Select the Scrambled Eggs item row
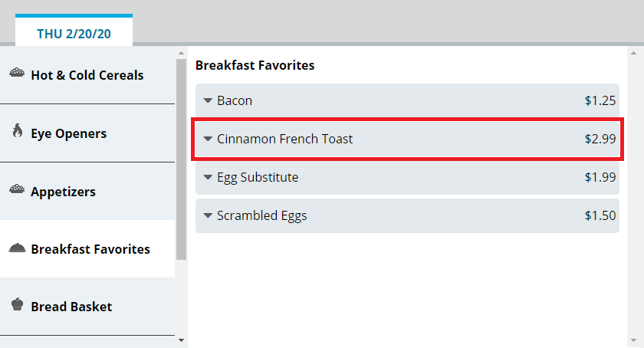644x348 pixels. click(406, 215)
